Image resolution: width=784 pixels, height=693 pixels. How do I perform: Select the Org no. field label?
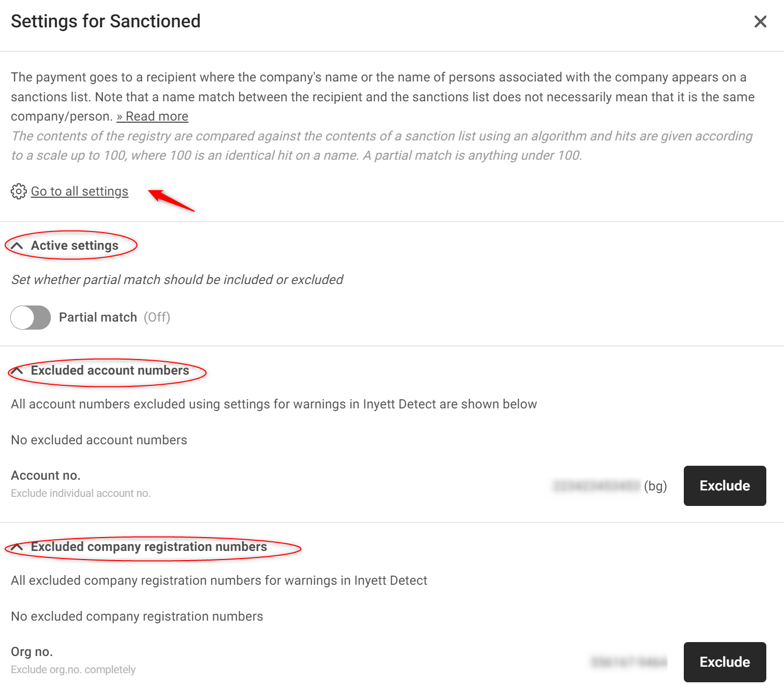click(31, 652)
